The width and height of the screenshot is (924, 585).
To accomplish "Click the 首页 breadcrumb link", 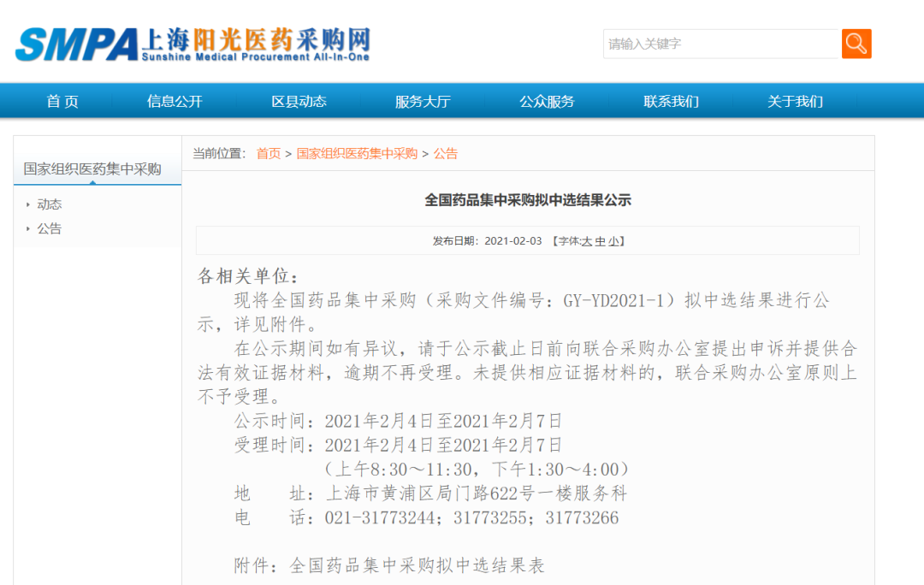I will coord(269,154).
